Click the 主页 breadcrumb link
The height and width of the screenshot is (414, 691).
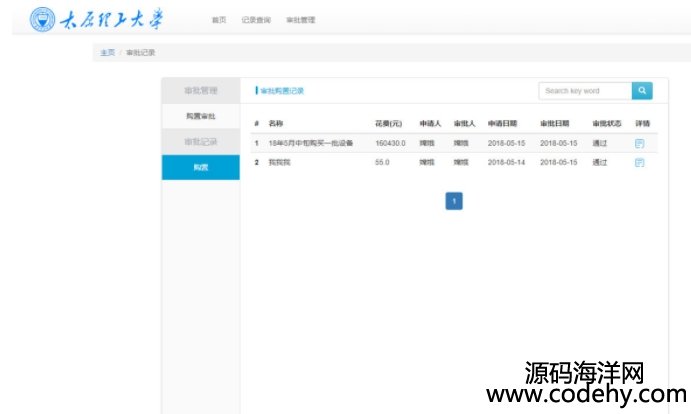tap(107, 52)
